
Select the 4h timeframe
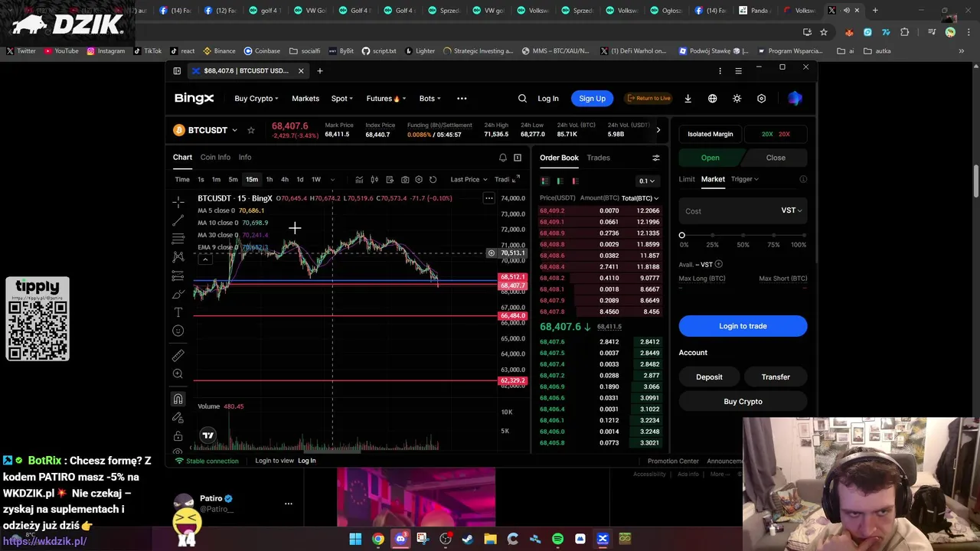pos(285,180)
